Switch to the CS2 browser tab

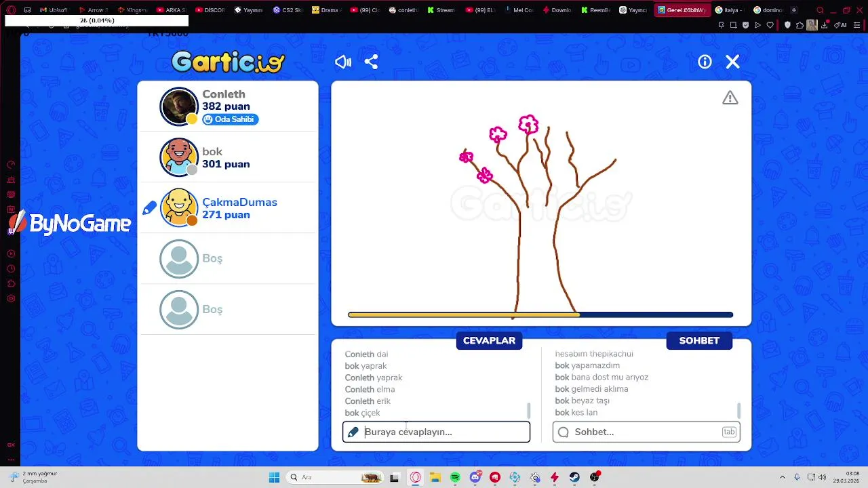tap(288, 10)
